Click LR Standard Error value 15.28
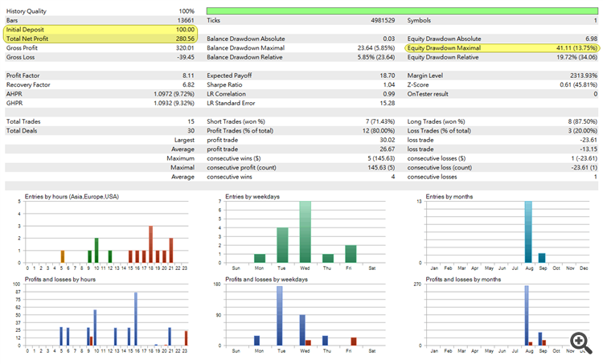Viewport: 603px width, 364px height. coord(388,104)
